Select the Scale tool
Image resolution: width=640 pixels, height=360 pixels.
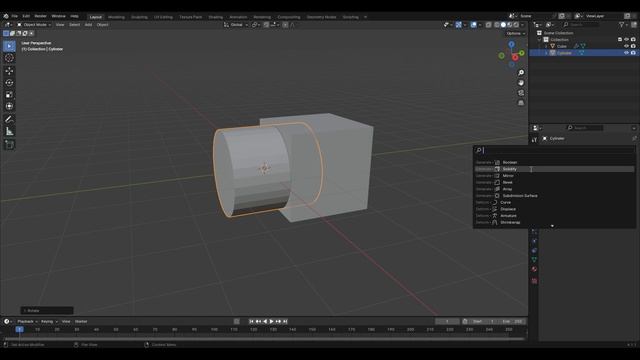(9, 95)
